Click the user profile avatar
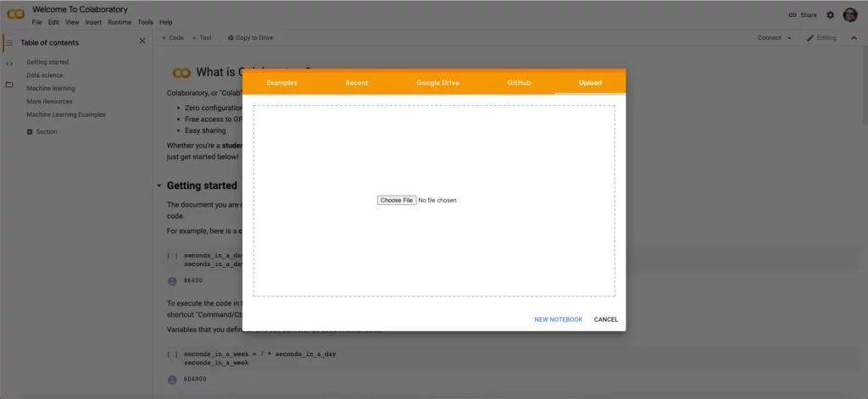This screenshot has width=868, height=399. coord(849,15)
